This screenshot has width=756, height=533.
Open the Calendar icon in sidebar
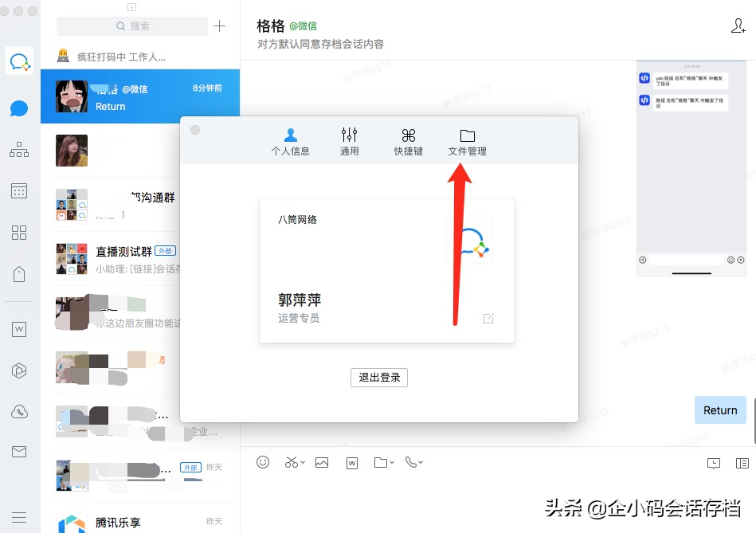click(19, 191)
